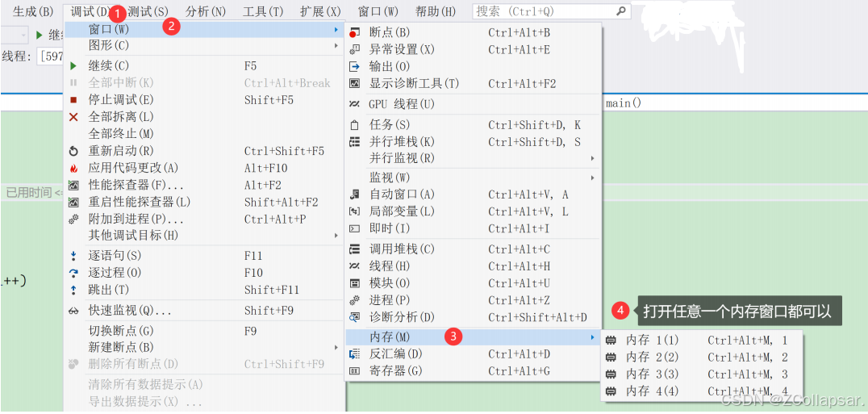Click the Call Stack (调用堆栈) icon

(x=355, y=249)
